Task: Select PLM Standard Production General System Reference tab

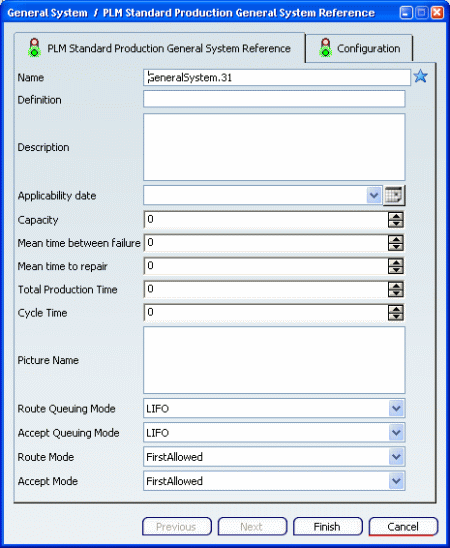Action: pyautogui.click(x=159, y=48)
